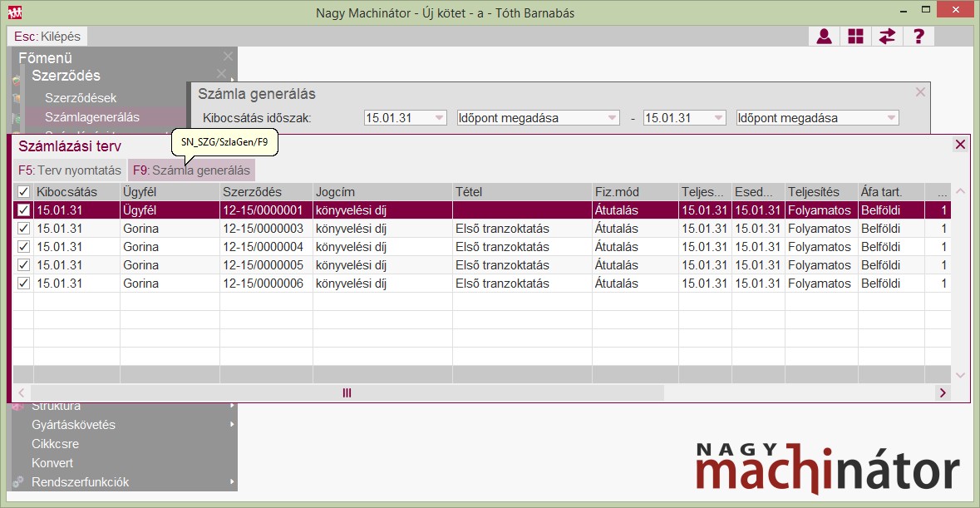Click the Nagy Machinátor app icon in title bar
The width and height of the screenshot is (980, 508).
tap(14, 12)
